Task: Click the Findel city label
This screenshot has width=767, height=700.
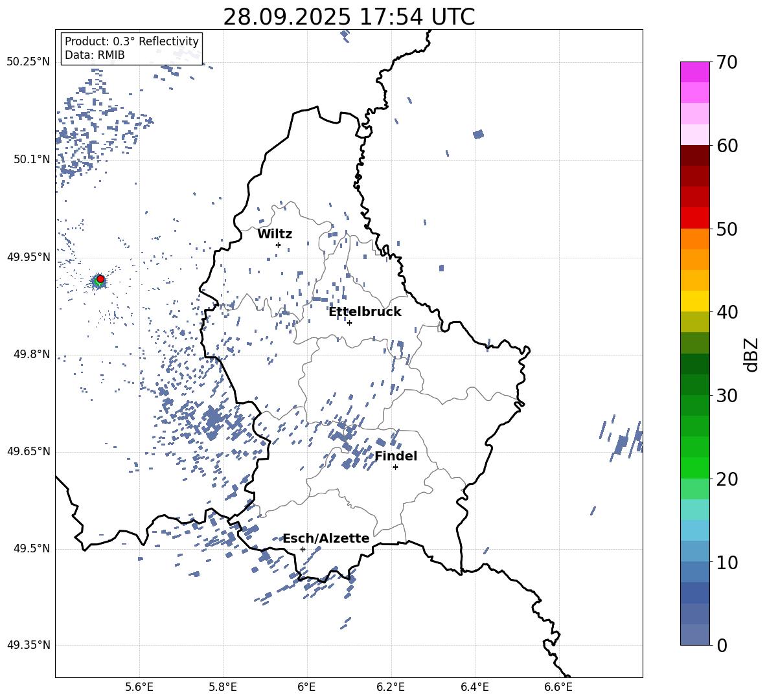Action: click(396, 456)
